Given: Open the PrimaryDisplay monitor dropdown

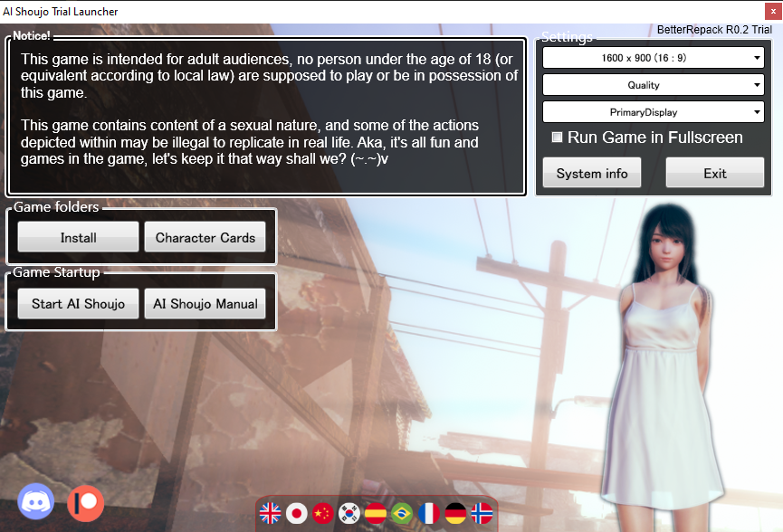Looking at the screenshot, I should click(x=654, y=112).
